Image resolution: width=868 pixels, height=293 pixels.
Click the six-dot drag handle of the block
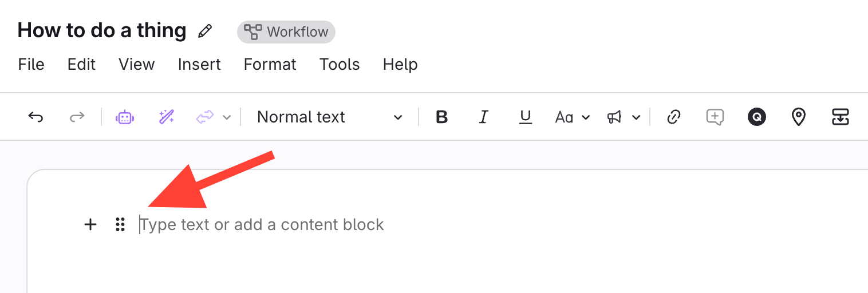[120, 224]
